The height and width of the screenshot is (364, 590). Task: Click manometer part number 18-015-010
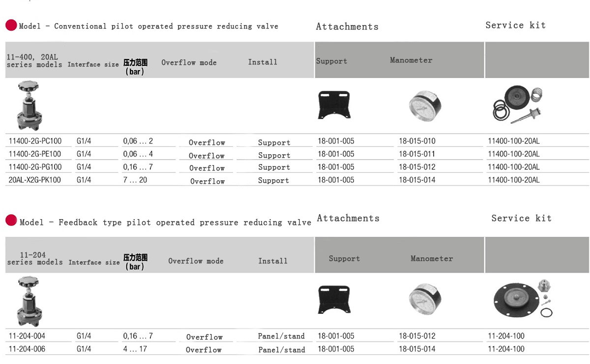(417, 141)
